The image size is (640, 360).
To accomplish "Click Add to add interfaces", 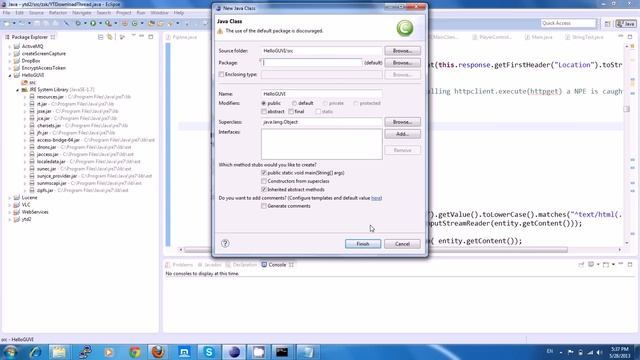I will pos(402,134).
